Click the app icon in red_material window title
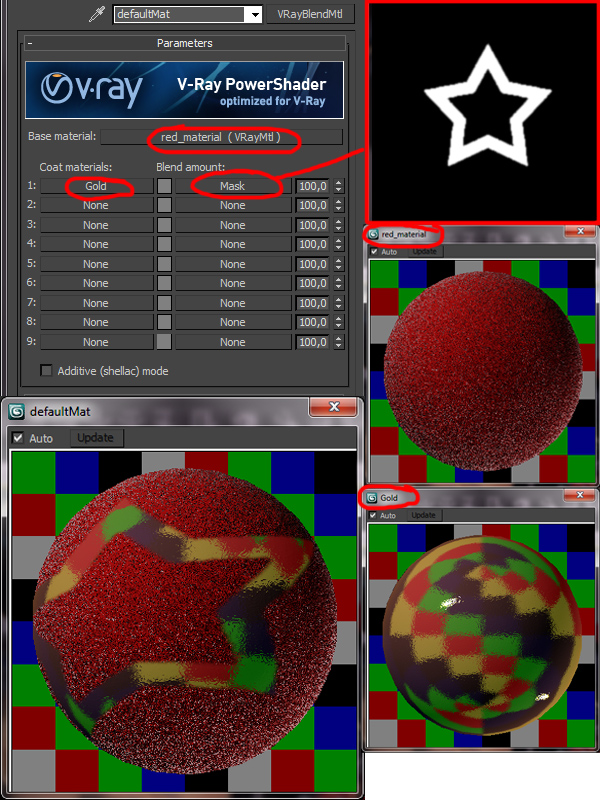This screenshot has height=800, width=600. coord(374,234)
